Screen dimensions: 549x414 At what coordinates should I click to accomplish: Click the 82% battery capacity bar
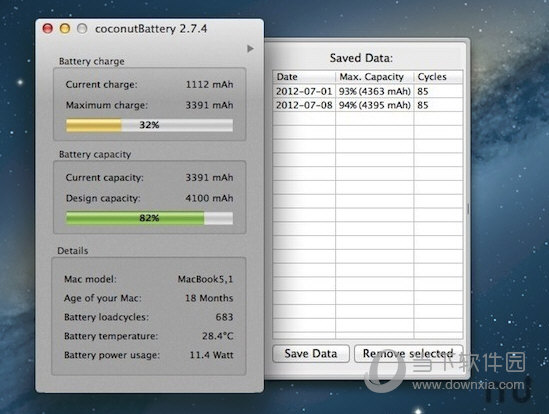(x=150, y=218)
